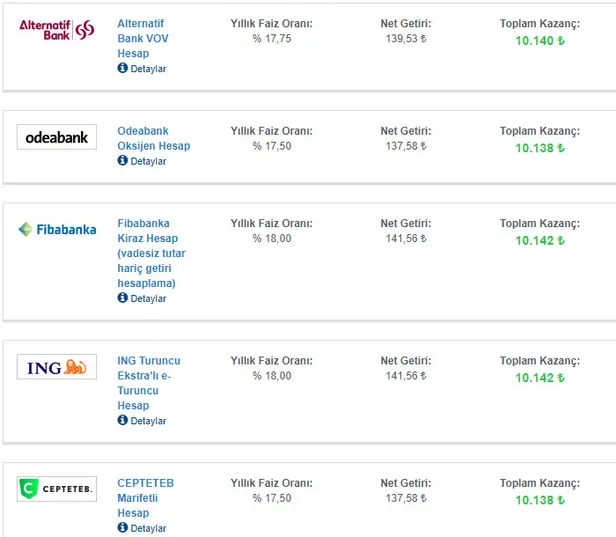This screenshot has width=616, height=537.
Task: Click info icon under Fibabanka Kiraz Hesap
Action: tap(123, 298)
